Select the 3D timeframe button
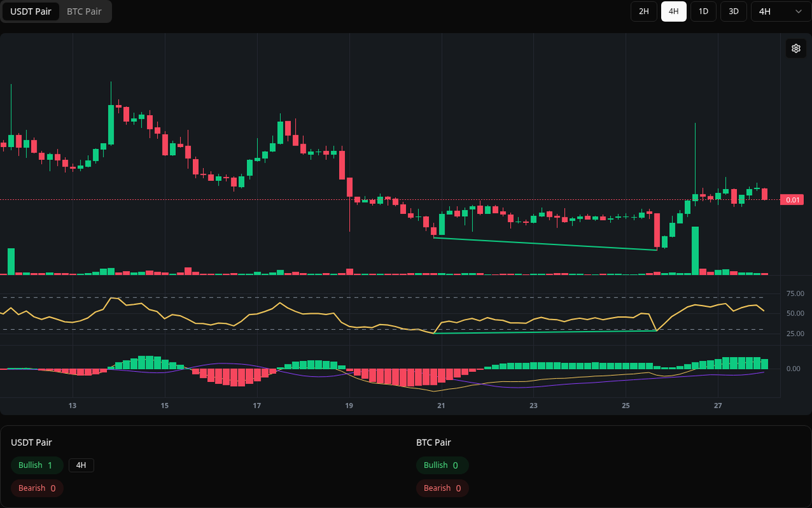The width and height of the screenshot is (812, 508). 733,12
